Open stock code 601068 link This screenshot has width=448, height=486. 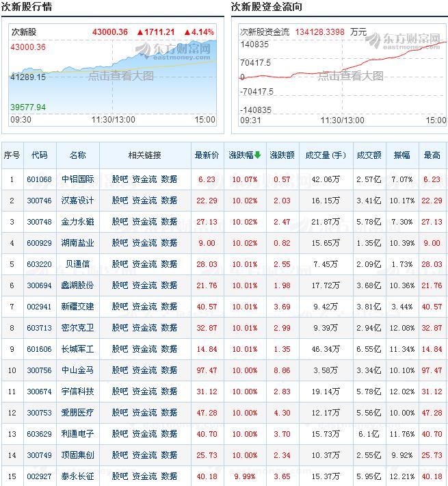(x=39, y=179)
